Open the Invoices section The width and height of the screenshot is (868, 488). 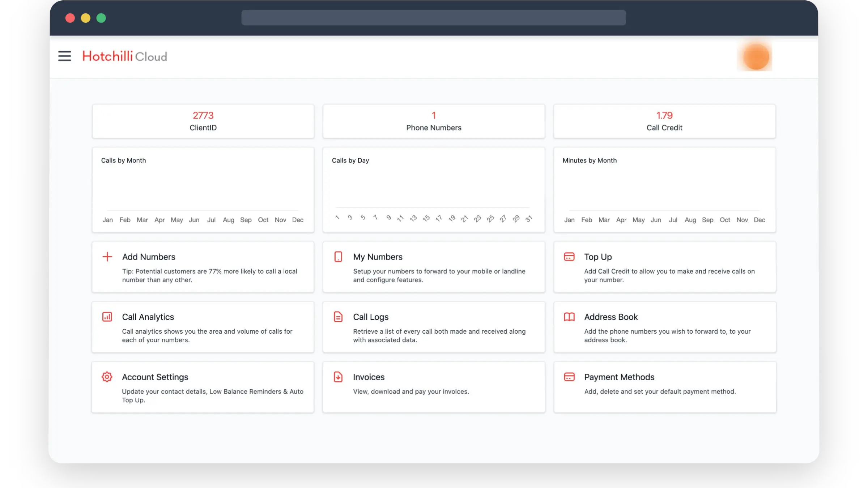[x=434, y=387]
